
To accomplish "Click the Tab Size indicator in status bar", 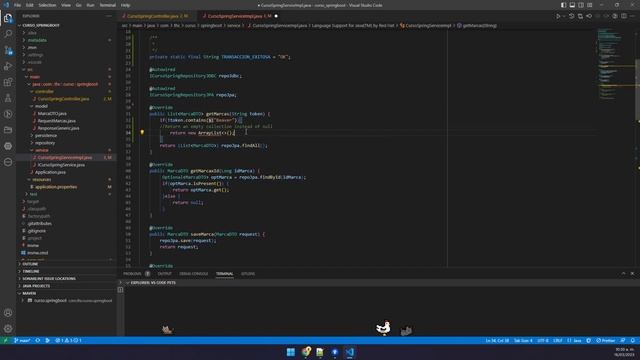I will 523,340.
